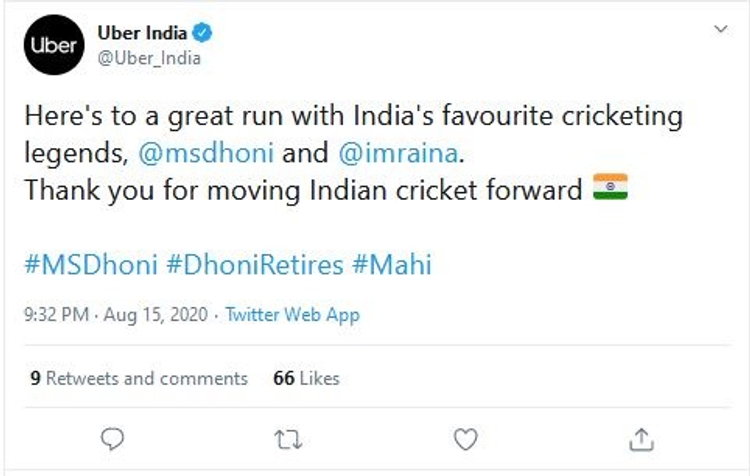
Task: Expand the tweet options chevron
Action: 719,30
